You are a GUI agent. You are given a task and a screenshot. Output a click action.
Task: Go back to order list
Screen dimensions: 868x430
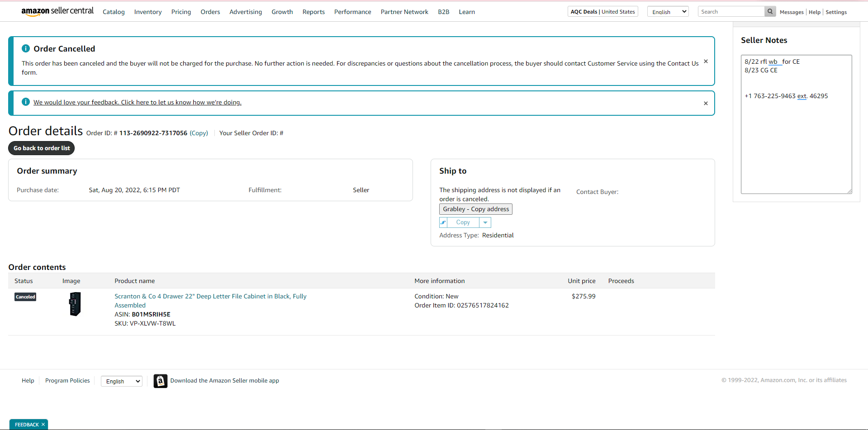[x=42, y=148]
